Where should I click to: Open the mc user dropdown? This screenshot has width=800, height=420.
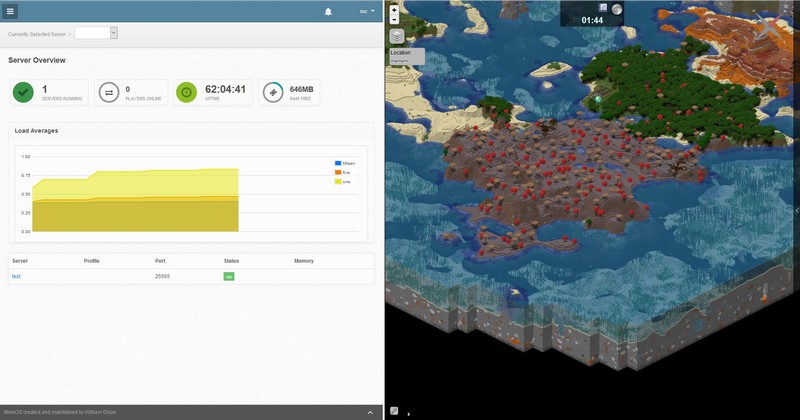(367, 11)
